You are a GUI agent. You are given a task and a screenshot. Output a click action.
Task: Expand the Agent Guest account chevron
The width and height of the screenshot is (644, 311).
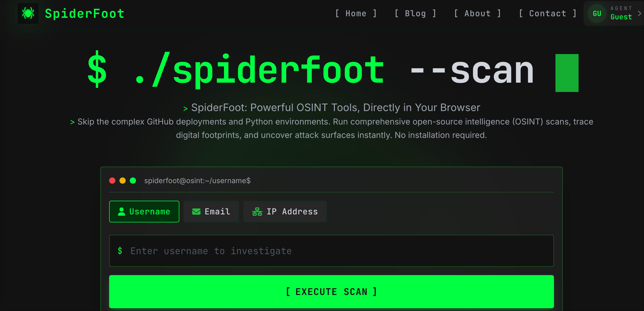coord(639,13)
